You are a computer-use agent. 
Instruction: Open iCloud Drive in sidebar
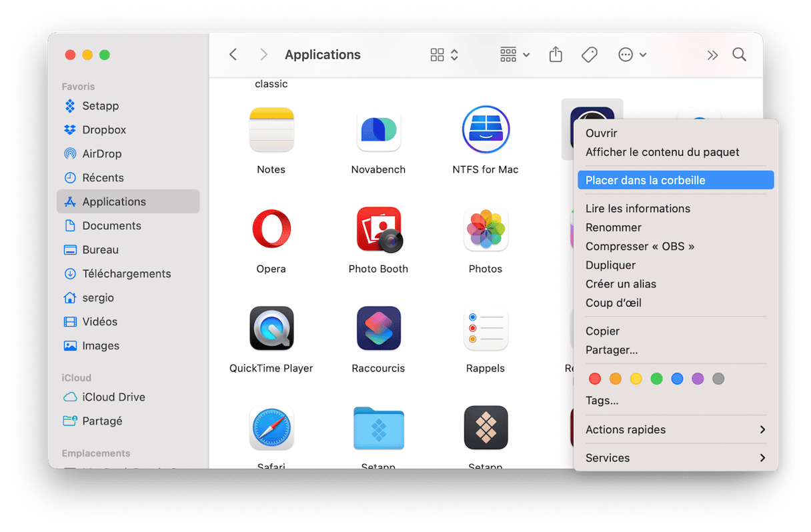click(113, 397)
